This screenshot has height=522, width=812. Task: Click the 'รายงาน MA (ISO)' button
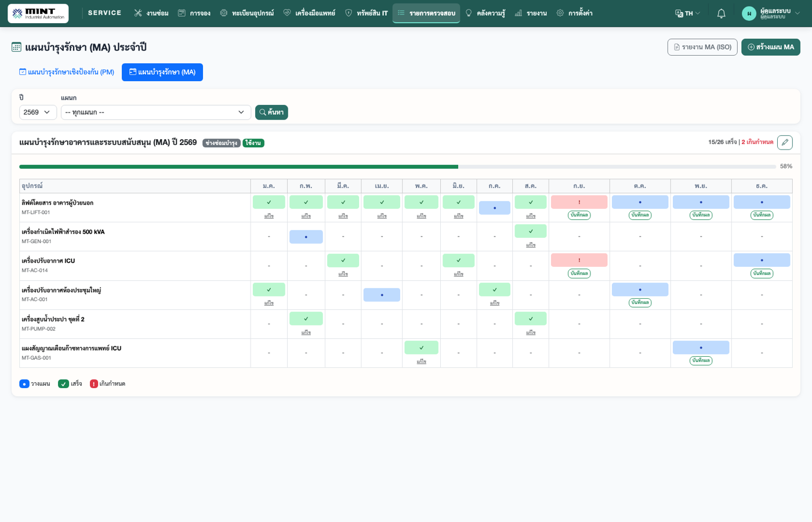(702, 47)
